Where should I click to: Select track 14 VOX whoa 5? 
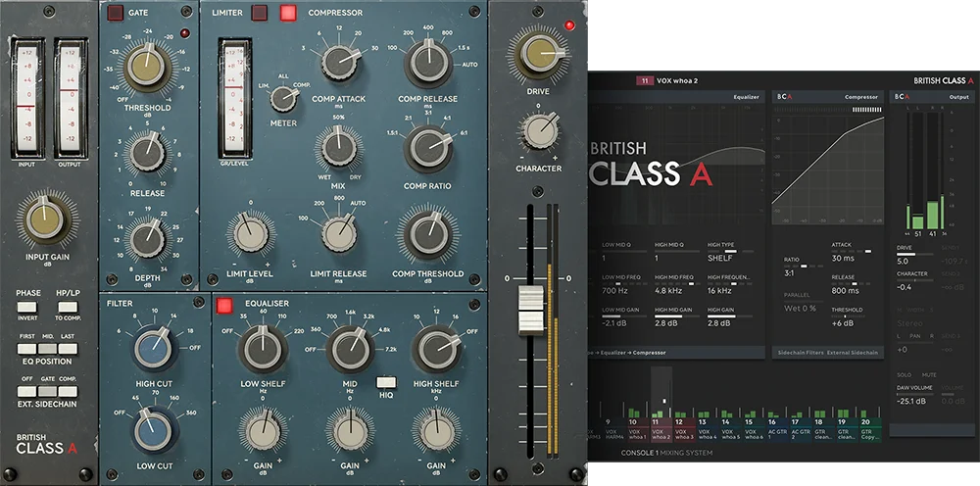729,430
